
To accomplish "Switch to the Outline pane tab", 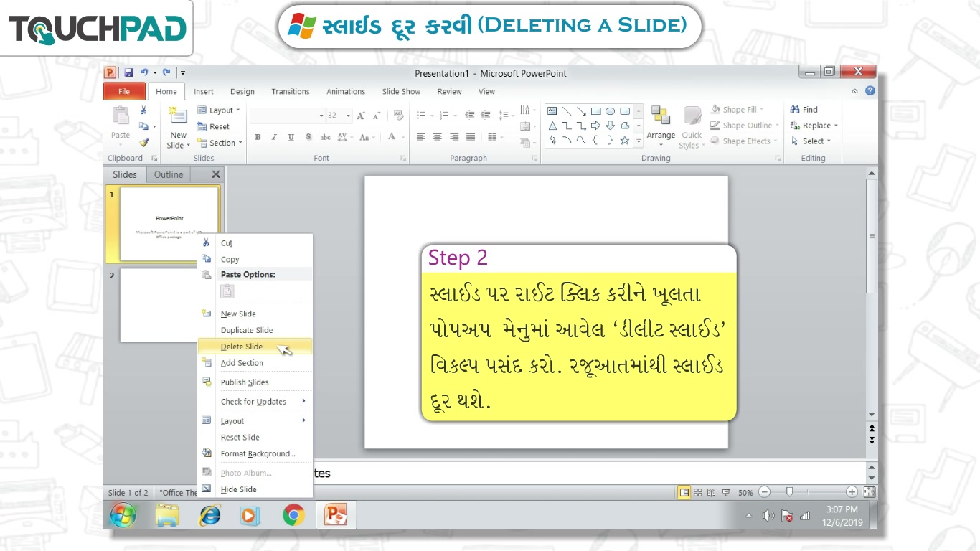I will coord(169,174).
